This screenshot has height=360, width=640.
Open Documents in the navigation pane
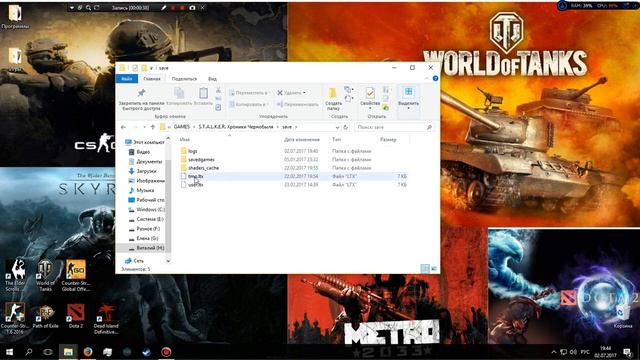145,161
